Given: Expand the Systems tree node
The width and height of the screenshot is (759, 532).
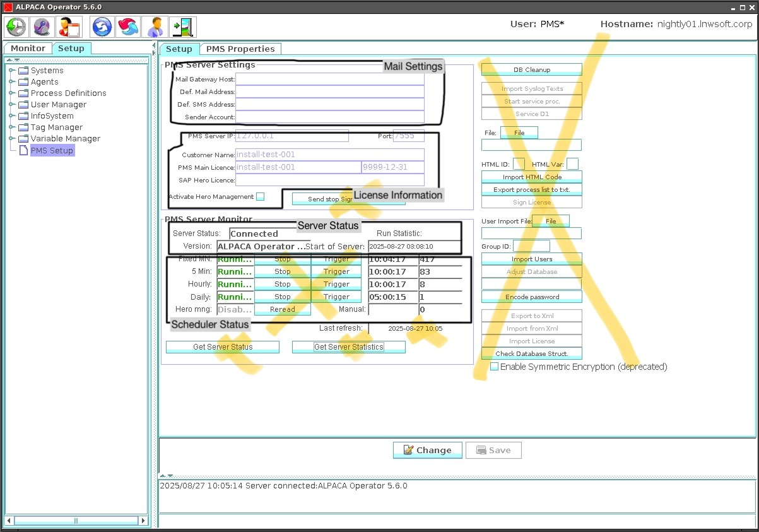Looking at the screenshot, I should click(x=11, y=70).
